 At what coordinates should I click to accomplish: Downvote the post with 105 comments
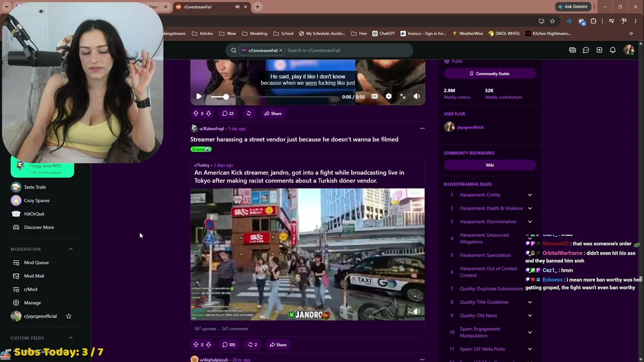(208, 345)
